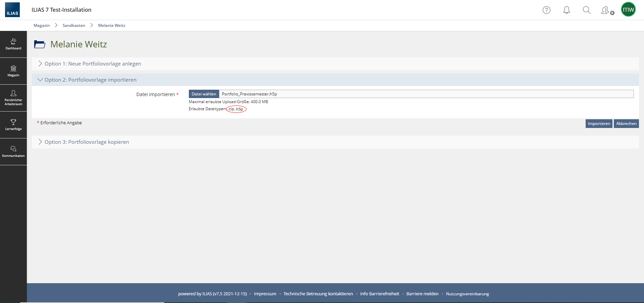Screen dimensions: 644x303
Task: Click the Magazin breadcrumb item
Action: 42,26
